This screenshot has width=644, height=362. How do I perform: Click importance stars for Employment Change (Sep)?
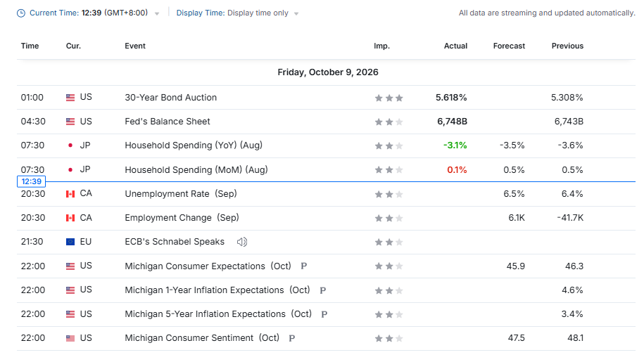point(389,218)
